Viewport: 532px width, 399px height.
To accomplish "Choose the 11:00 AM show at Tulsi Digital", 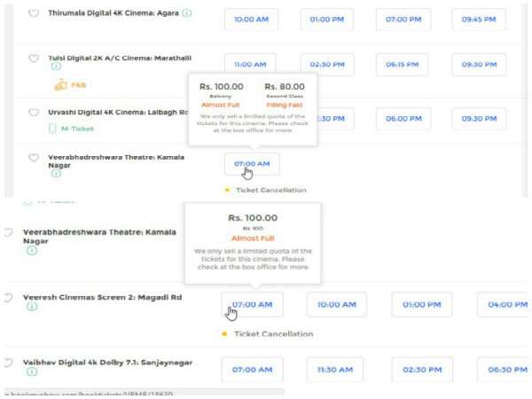I will pos(251,65).
